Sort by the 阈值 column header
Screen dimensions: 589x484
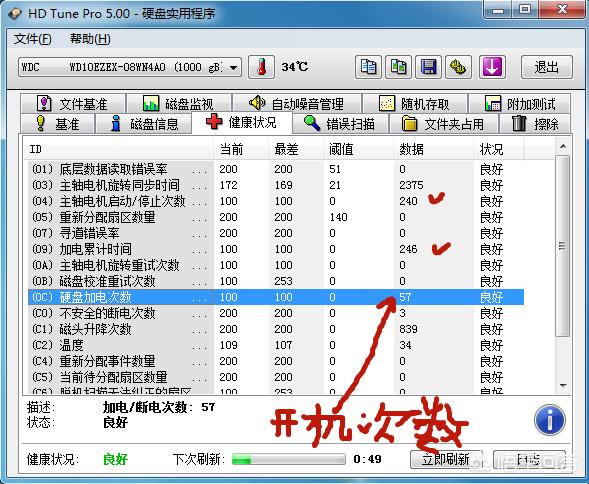click(x=358, y=149)
